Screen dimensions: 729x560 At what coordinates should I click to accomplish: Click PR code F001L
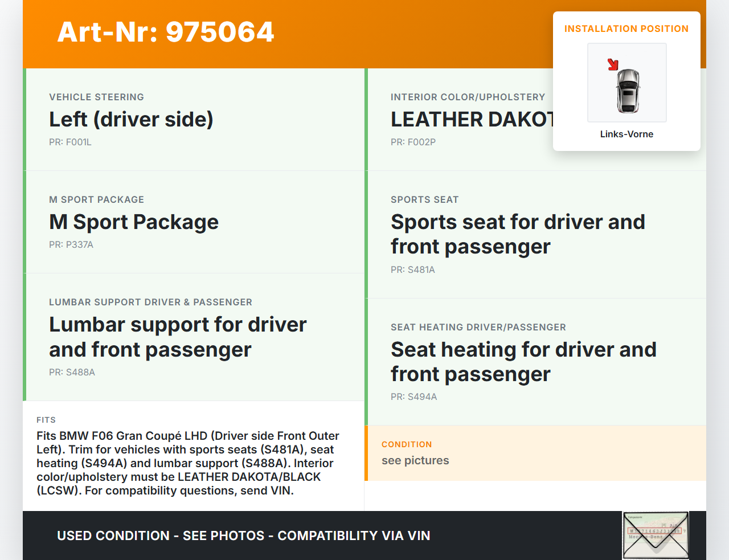pyautogui.click(x=70, y=142)
